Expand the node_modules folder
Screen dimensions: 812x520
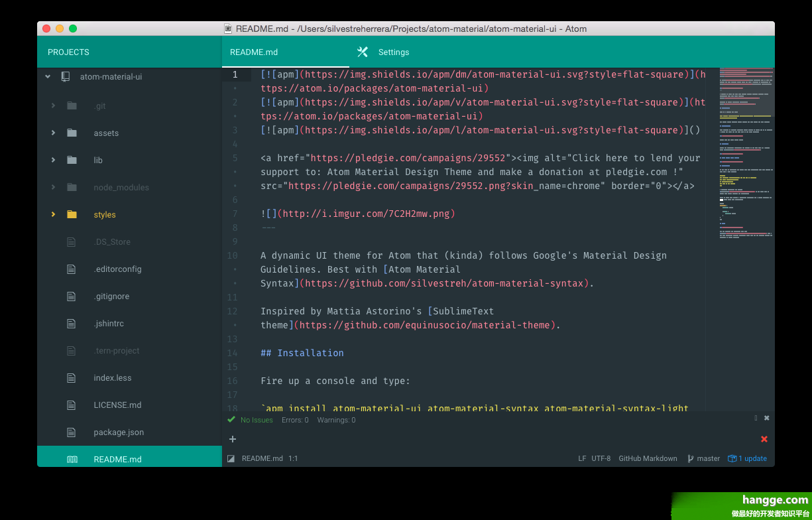click(x=53, y=187)
